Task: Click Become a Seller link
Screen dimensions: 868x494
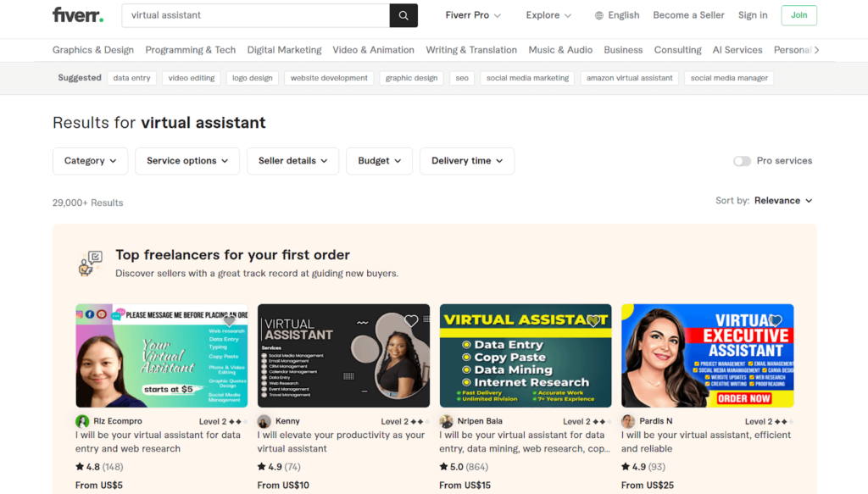Action: coord(688,15)
